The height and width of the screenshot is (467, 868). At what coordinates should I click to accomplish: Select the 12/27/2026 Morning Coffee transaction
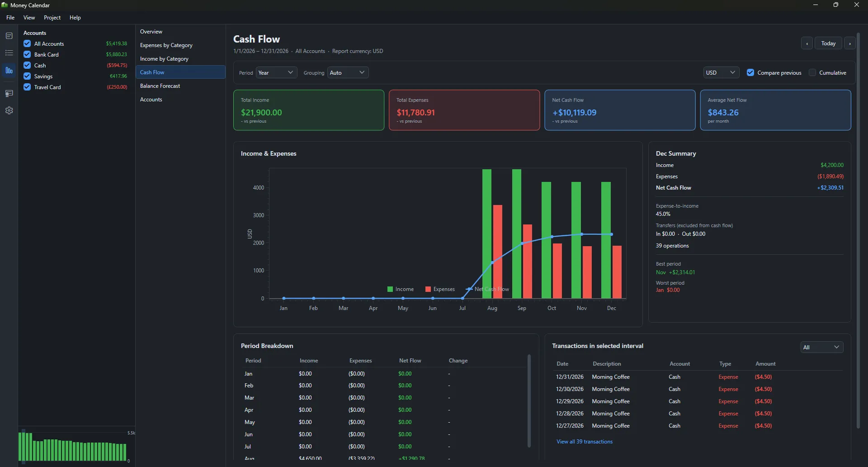tap(698, 426)
